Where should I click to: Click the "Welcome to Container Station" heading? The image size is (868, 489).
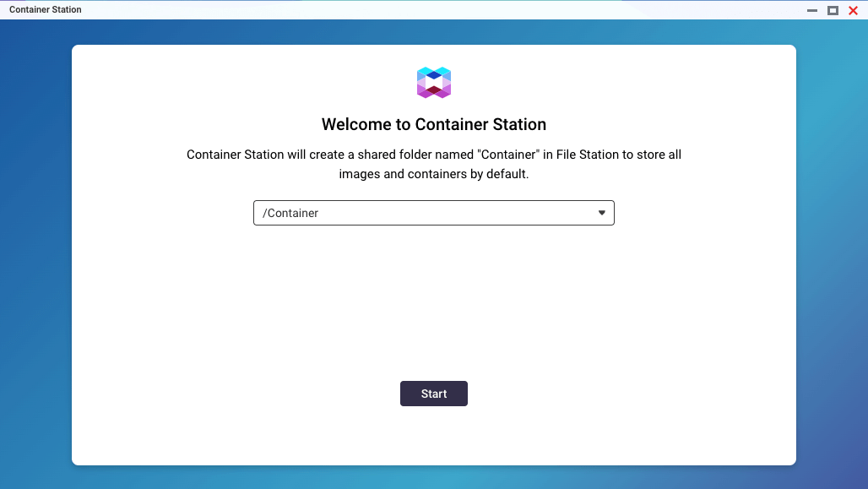(x=433, y=125)
